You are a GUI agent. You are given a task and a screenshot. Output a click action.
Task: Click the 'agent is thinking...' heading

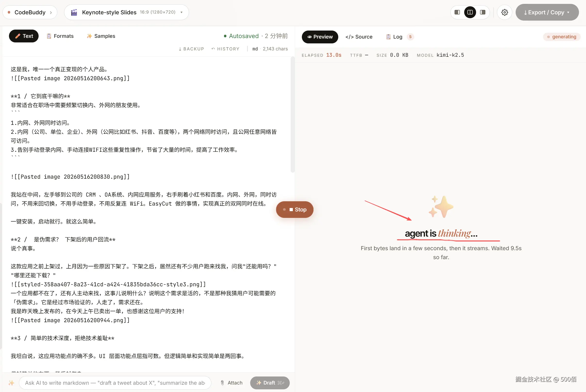pyautogui.click(x=441, y=233)
